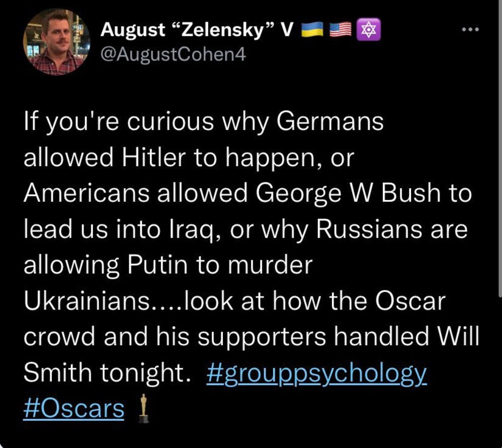Click the word "Ukrainians" in the tweet

coord(87,301)
